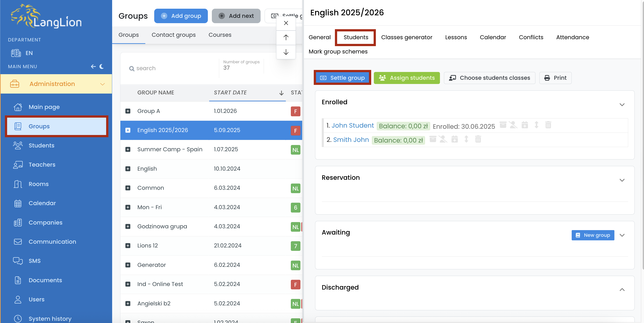Expand the Summer Camp - Spain row
This screenshot has width=644, height=323.
tap(128, 149)
